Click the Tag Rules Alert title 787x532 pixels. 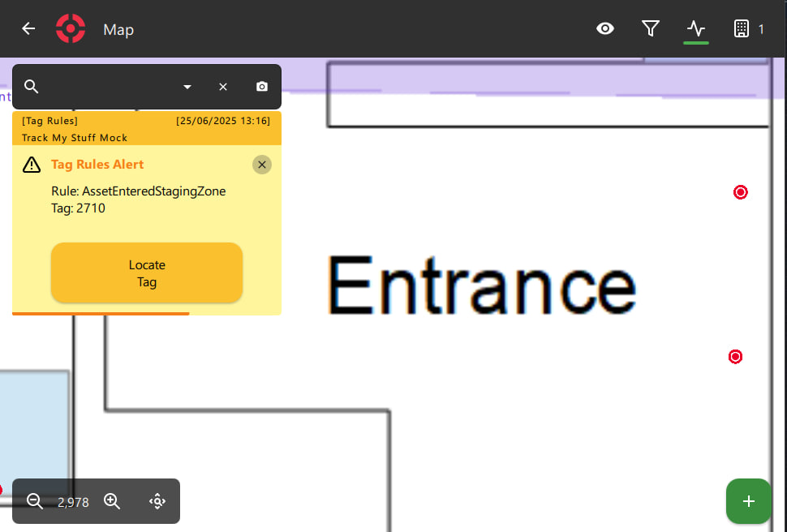click(97, 165)
